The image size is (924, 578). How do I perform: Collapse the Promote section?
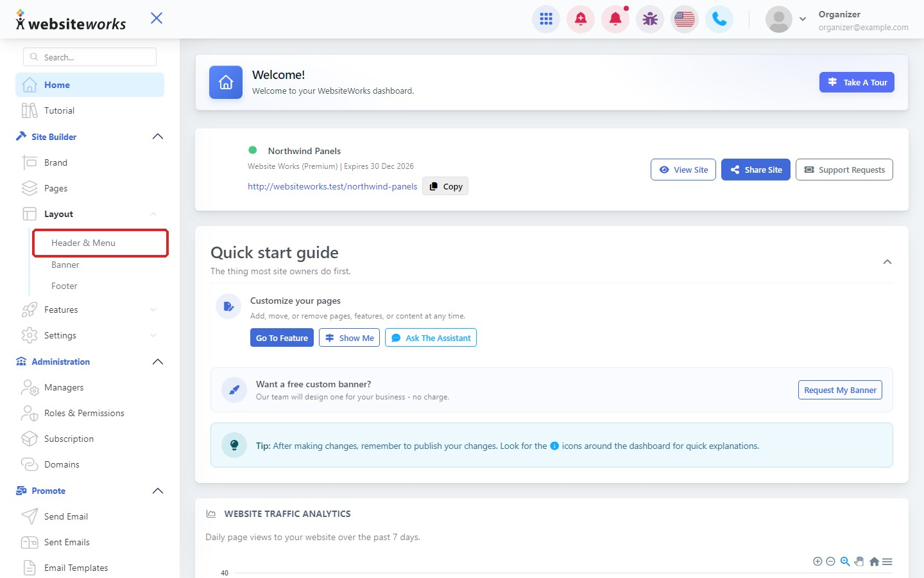coord(158,491)
